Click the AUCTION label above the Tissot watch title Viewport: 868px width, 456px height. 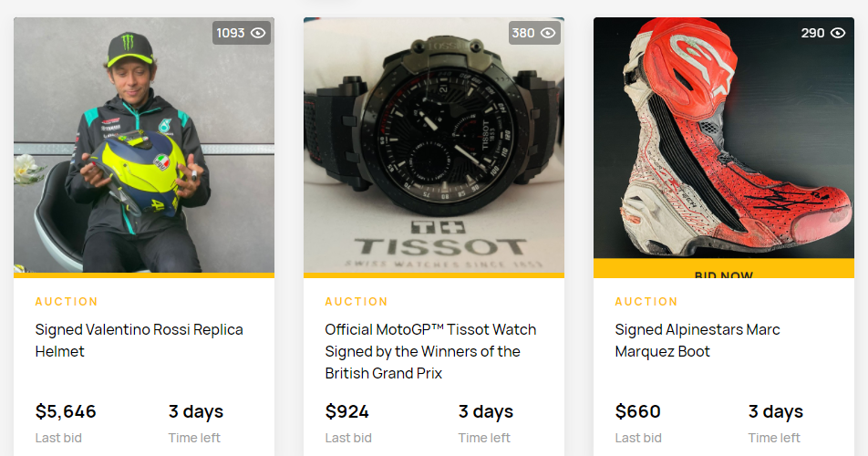[x=356, y=302]
